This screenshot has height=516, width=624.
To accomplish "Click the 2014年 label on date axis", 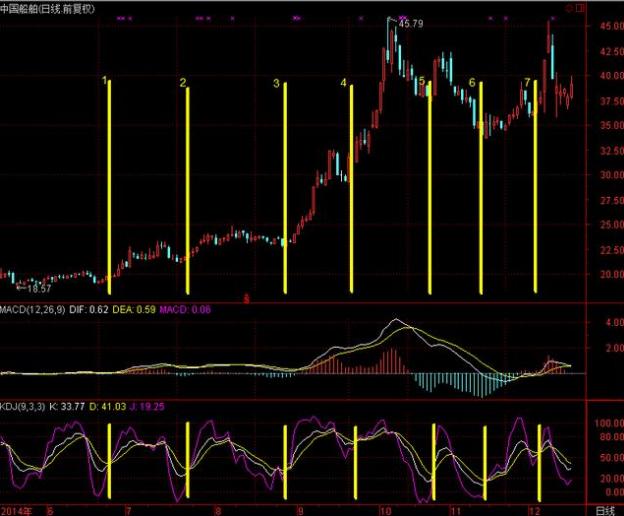I will 17,511.
